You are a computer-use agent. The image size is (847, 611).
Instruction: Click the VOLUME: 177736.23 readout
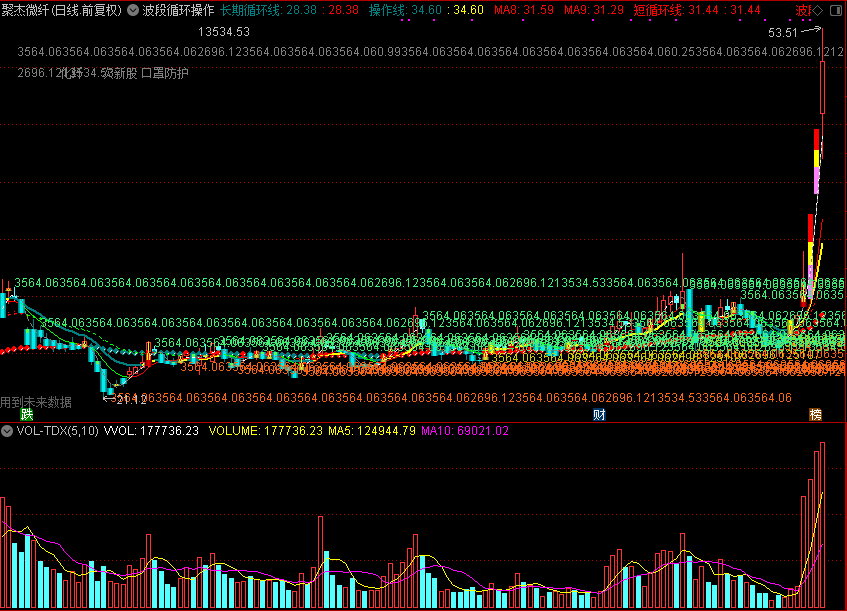[x=266, y=431]
